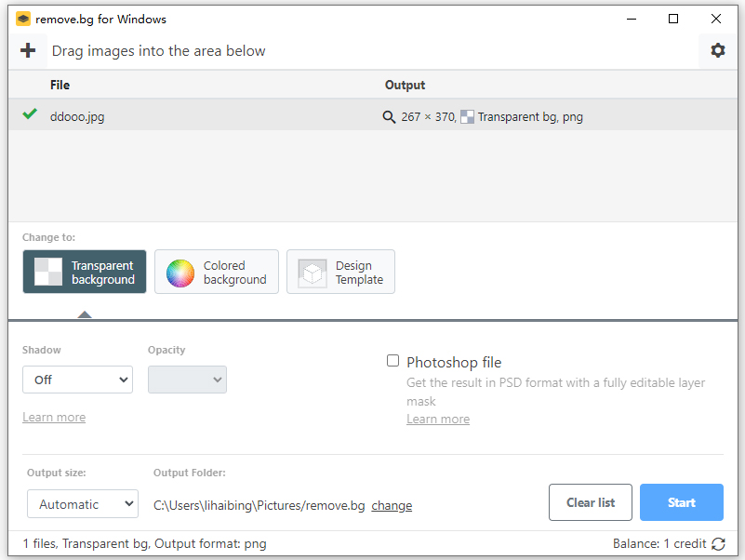Choose the Transparent background option

85,272
